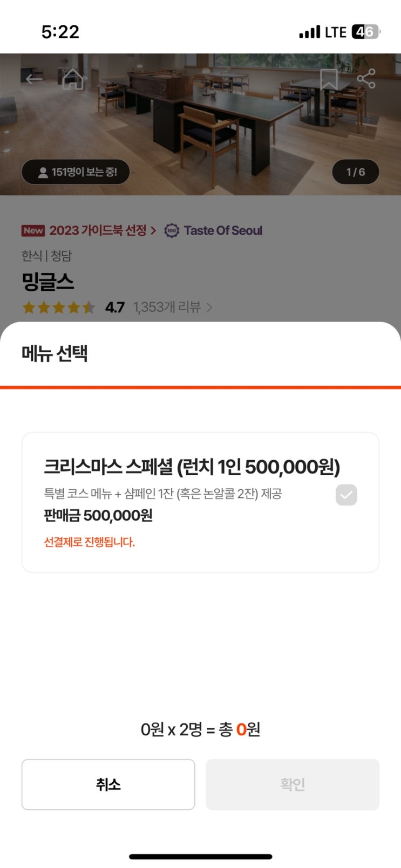Check the LTE battery status indicator
The image size is (401, 868).
coord(366,32)
